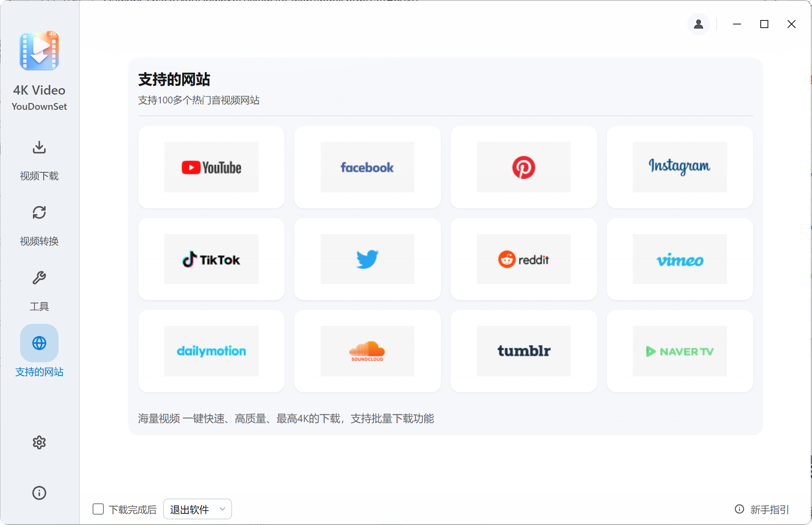Expand the 退出软件 dropdown
This screenshot has height=525, width=812.
pos(197,509)
